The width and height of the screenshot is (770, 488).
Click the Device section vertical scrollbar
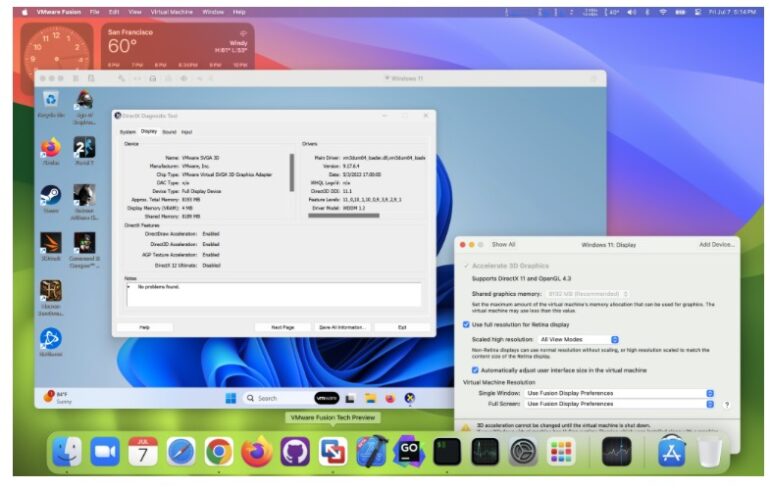pyautogui.click(x=292, y=172)
